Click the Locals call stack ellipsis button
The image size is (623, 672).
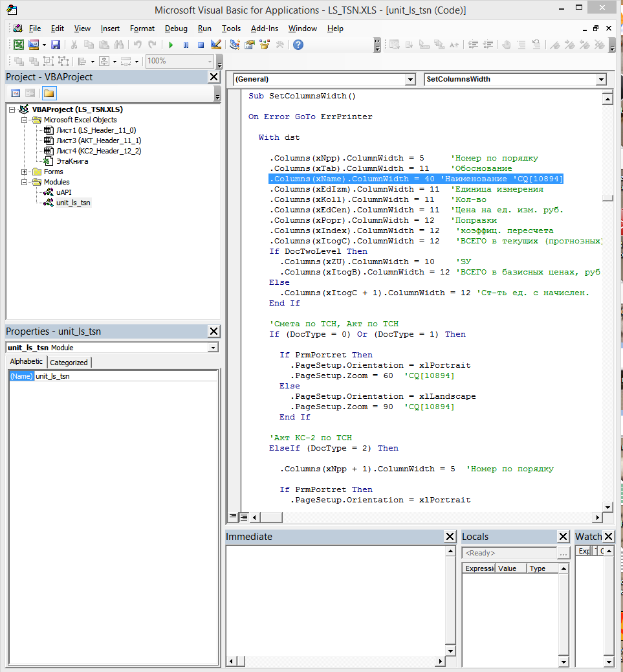(x=563, y=554)
